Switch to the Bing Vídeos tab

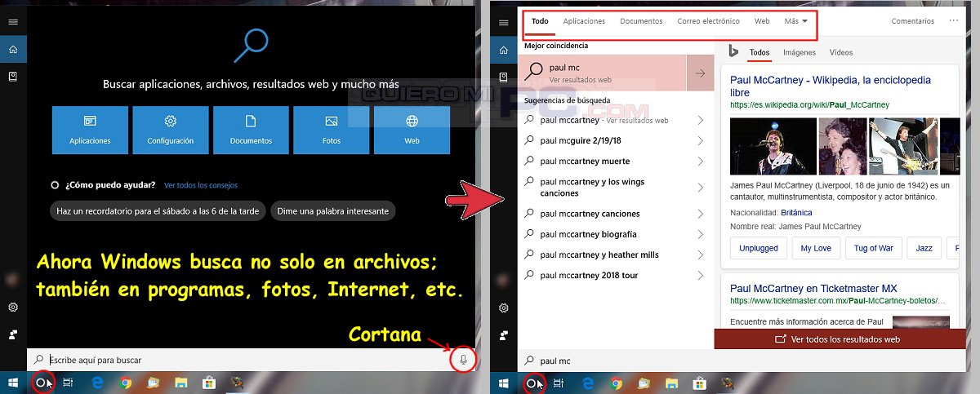point(841,52)
